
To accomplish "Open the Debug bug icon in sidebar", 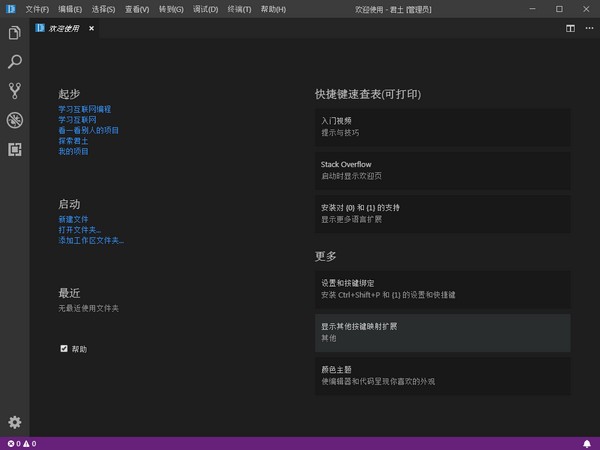I will [15, 120].
